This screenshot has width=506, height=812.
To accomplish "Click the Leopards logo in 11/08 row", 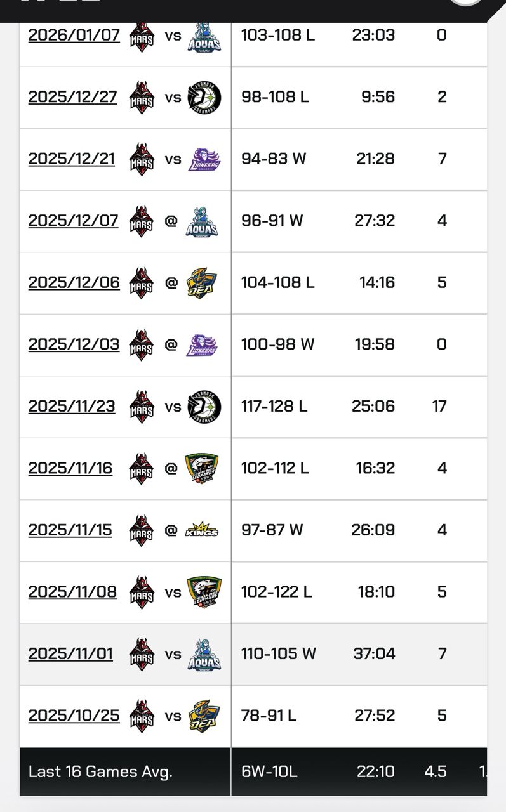I will click(204, 593).
